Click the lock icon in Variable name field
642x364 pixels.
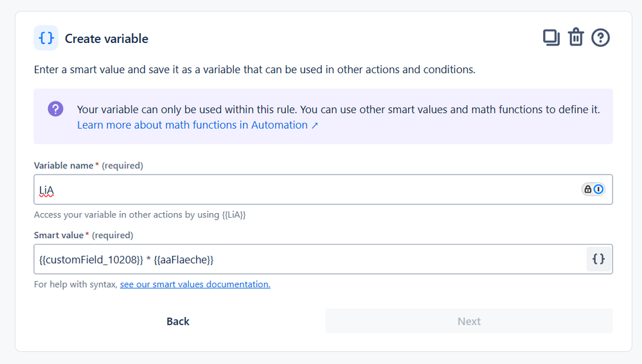tap(587, 189)
